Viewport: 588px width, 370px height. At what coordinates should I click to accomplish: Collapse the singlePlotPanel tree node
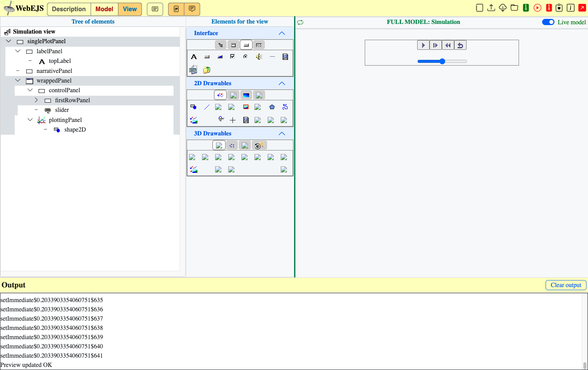pos(9,41)
